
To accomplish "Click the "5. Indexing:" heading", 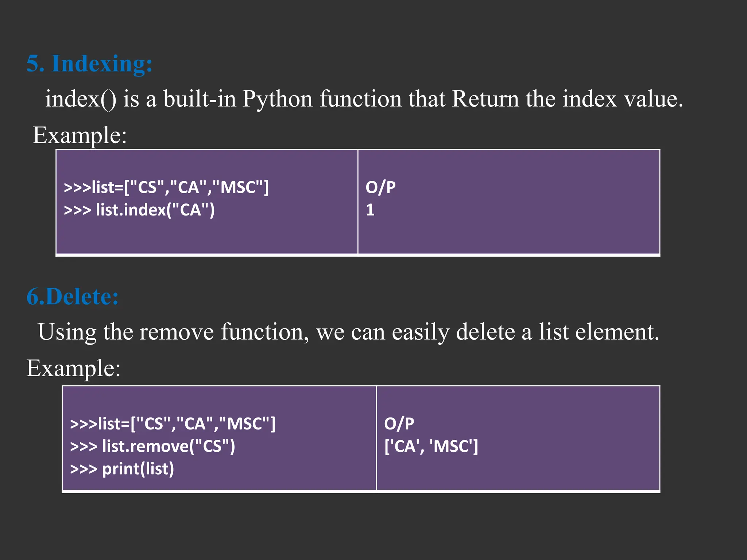I will [89, 63].
